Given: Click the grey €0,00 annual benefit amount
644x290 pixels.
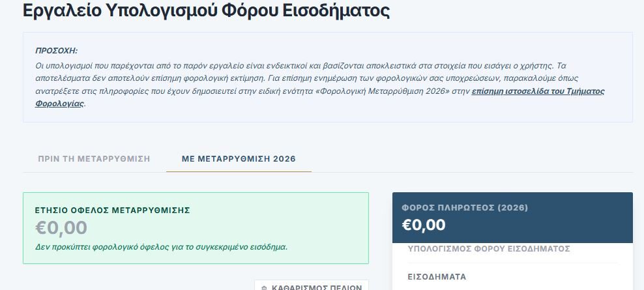Looking at the screenshot, I should point(61,227).
